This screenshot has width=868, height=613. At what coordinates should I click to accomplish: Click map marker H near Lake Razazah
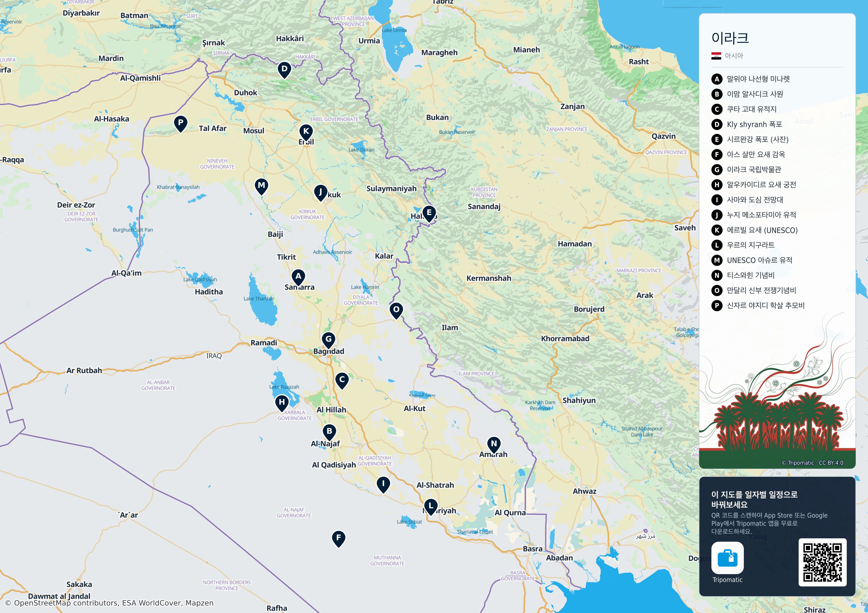pos(282,403)
